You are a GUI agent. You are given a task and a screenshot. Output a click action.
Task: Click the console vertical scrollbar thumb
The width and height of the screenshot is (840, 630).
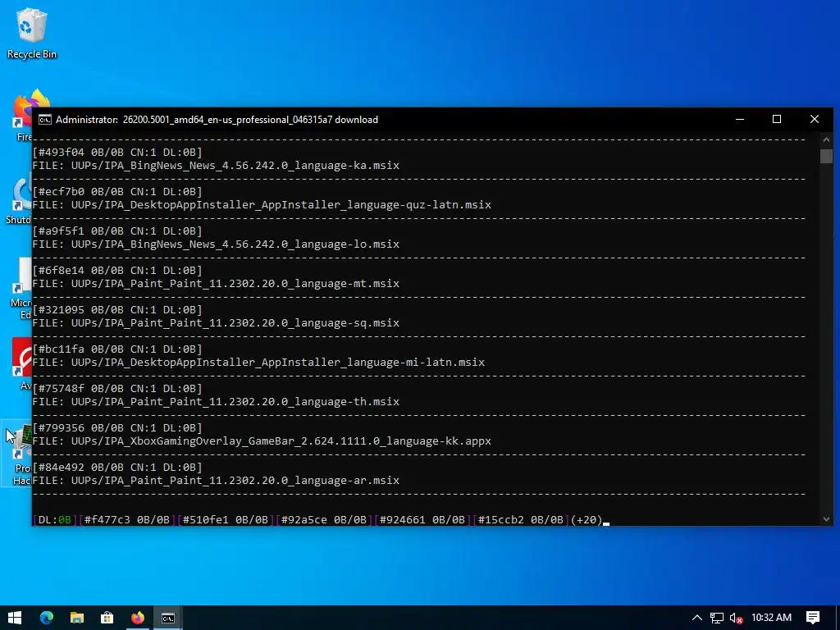tap(826, 156)
